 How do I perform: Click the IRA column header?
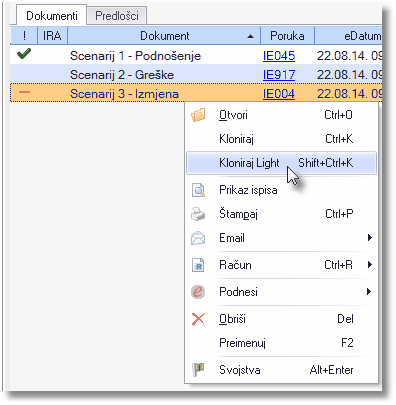tap(52, 36)
